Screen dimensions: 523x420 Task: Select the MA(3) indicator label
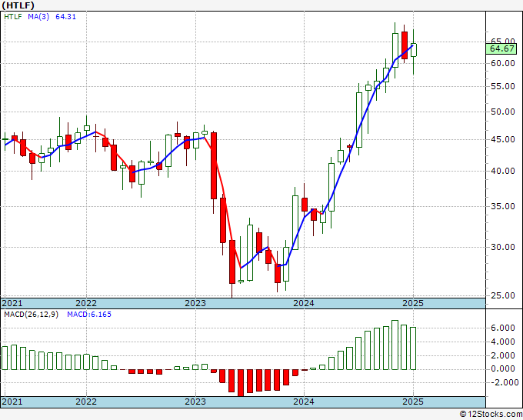[x=38, y=17]
